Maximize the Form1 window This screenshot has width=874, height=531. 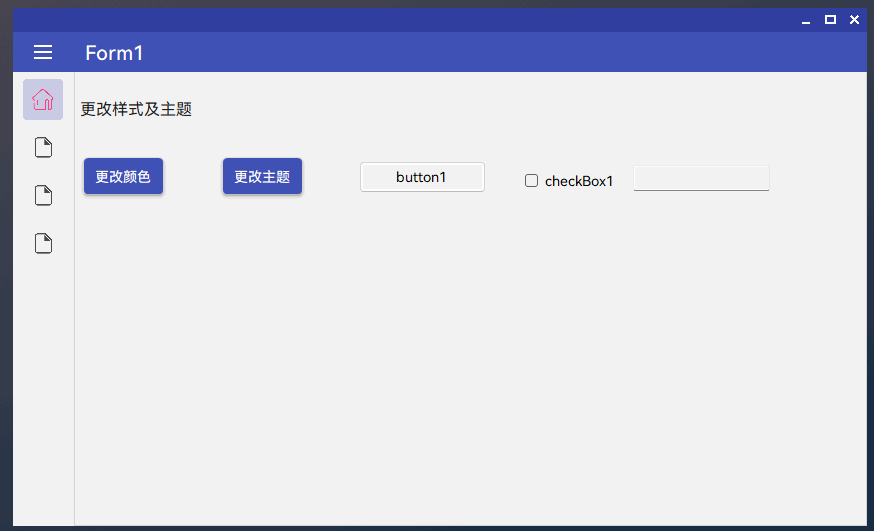tap(831, 20)
